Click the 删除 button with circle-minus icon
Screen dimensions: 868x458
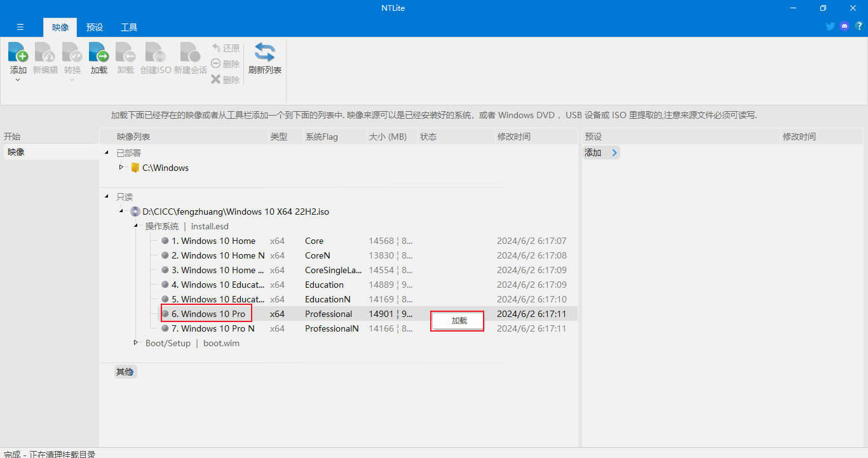[226, 64]
